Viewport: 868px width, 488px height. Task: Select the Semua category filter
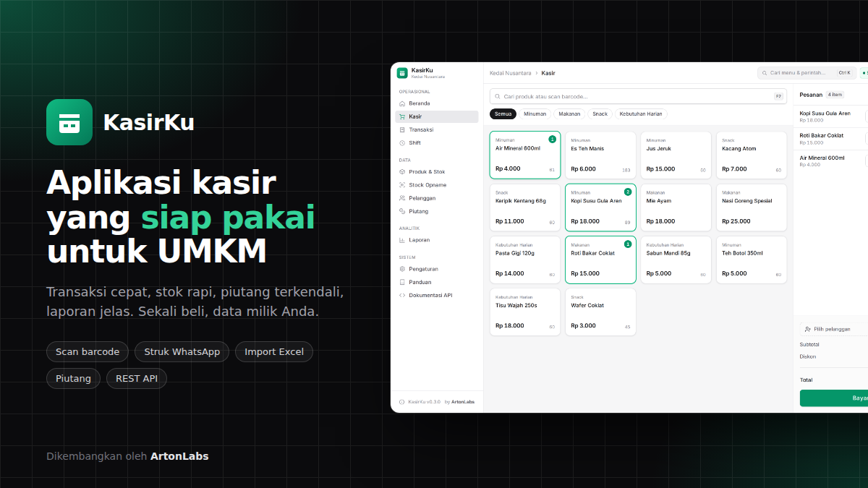503,114
